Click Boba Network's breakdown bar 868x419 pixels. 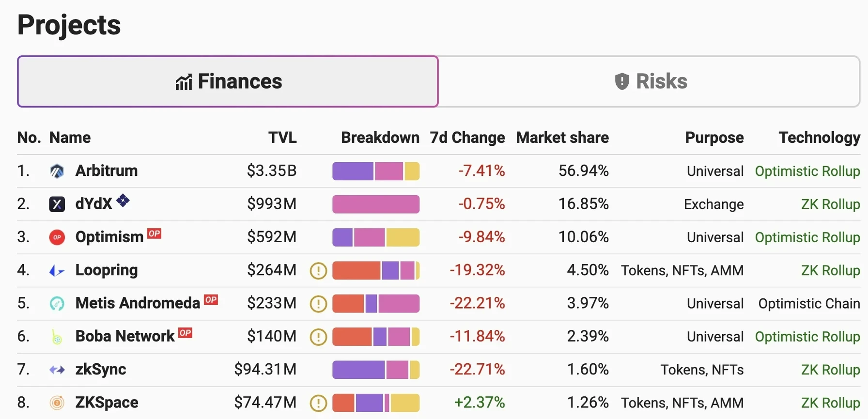coord(376,337)
